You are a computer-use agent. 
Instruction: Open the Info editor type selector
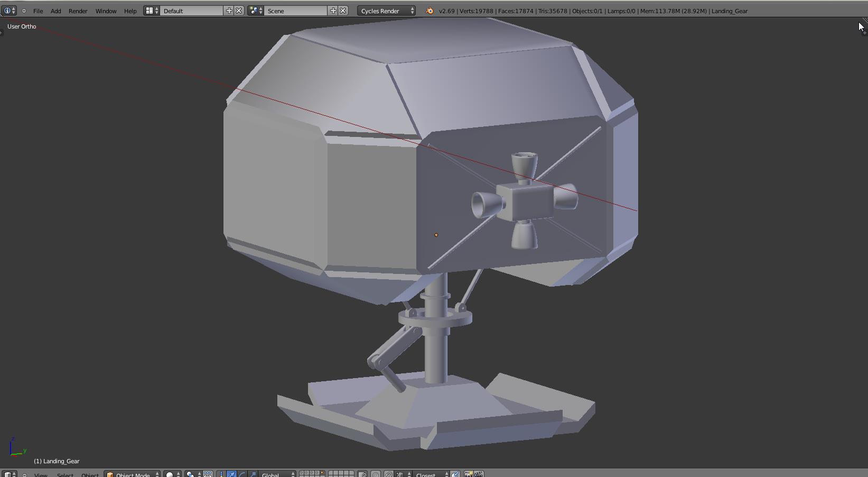(x=10, y=11)
